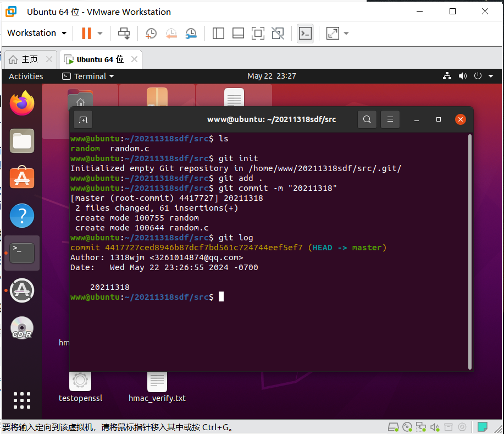Open Files from the dock
Image resolution: width=504 pixels, height=434 pixels.
coord(22,141)
